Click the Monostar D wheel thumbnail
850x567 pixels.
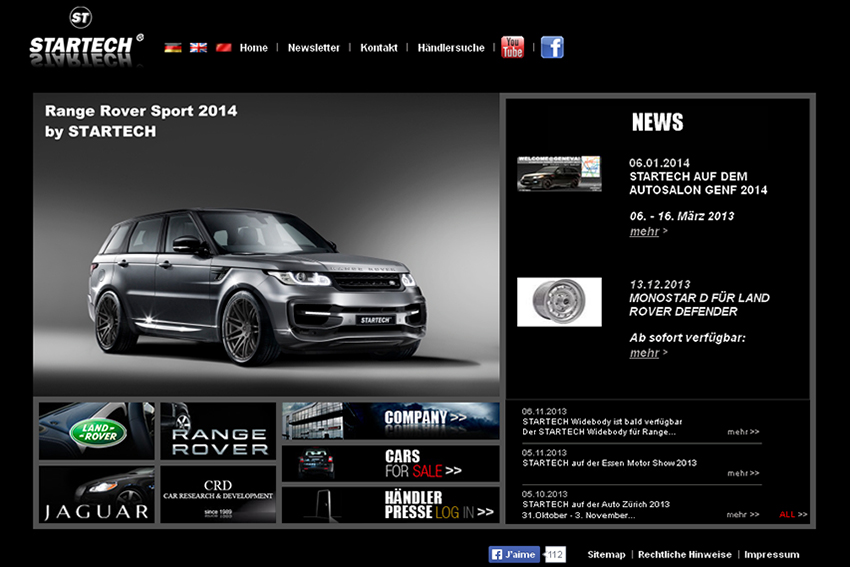click(559, 302)
